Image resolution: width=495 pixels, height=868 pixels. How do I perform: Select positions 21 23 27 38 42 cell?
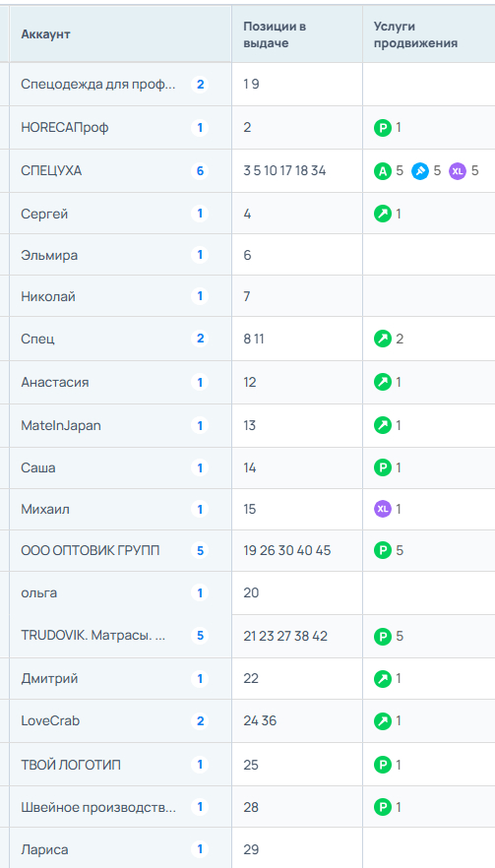pos(297,636)
